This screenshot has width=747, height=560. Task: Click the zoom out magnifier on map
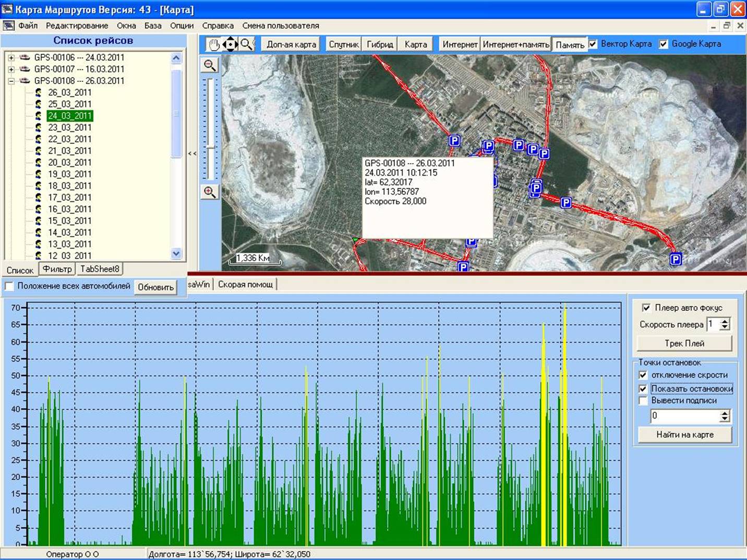[210, 65]
